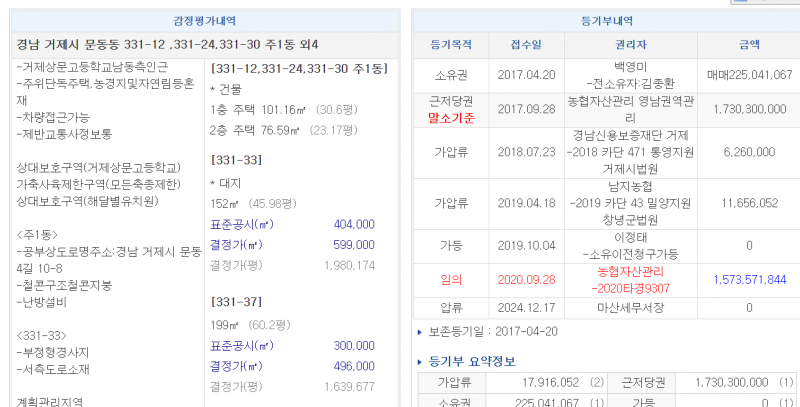The image size is (800, 407).
Task: Click the 금액 column header
Action: [x=749, y=45]
